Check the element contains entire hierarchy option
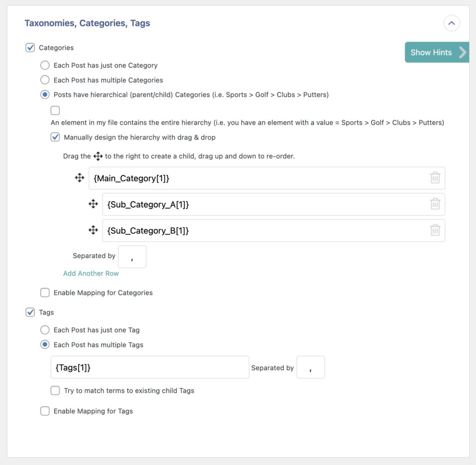The width and height of the screenshot is (476, 465). coord(55,110)
